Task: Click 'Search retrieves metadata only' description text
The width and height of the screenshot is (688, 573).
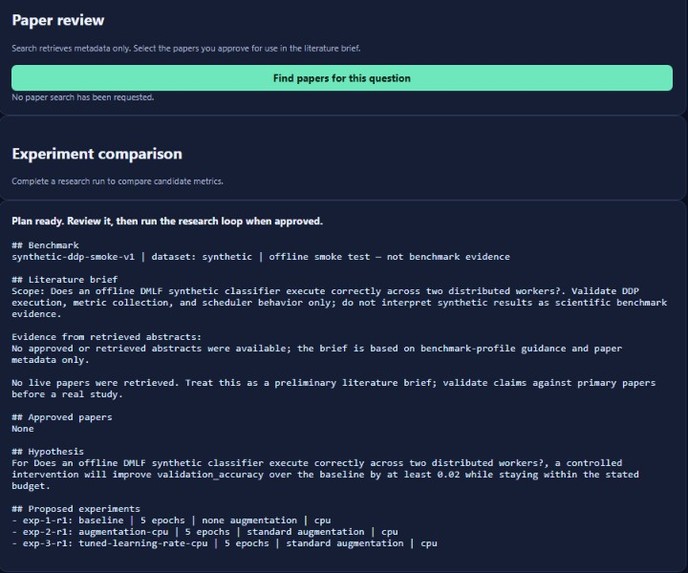Action: [x=186, y=48]
